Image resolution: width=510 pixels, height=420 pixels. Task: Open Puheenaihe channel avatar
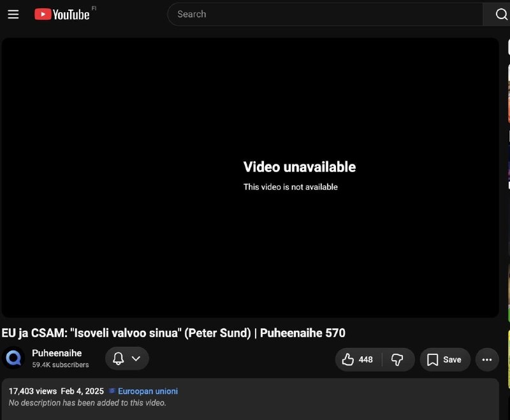13,358
